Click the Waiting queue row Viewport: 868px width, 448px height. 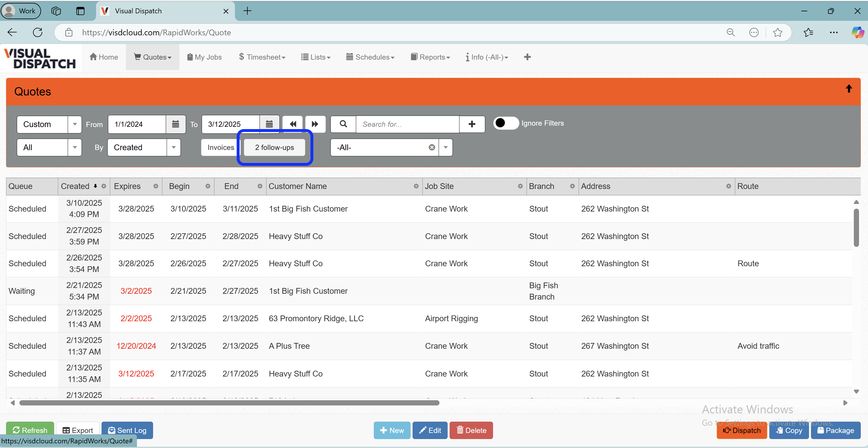(429, 291)
